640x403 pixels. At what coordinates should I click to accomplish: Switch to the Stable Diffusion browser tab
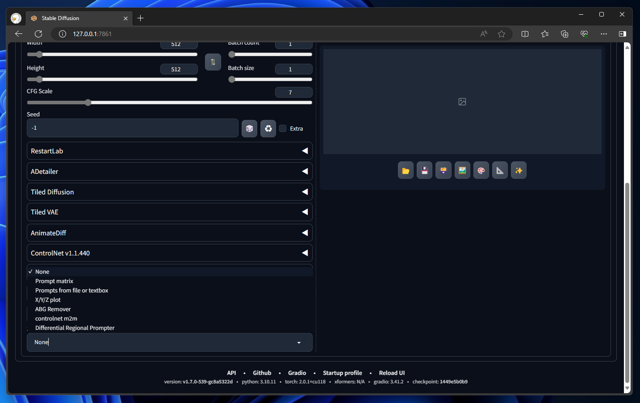79,18
